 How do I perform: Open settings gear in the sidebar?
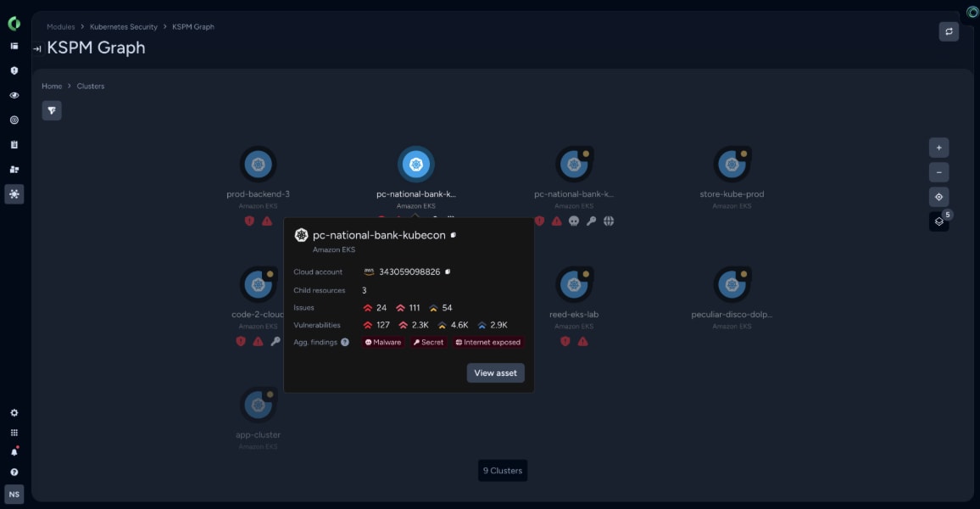pyautogui.click(x=14, y=412)
